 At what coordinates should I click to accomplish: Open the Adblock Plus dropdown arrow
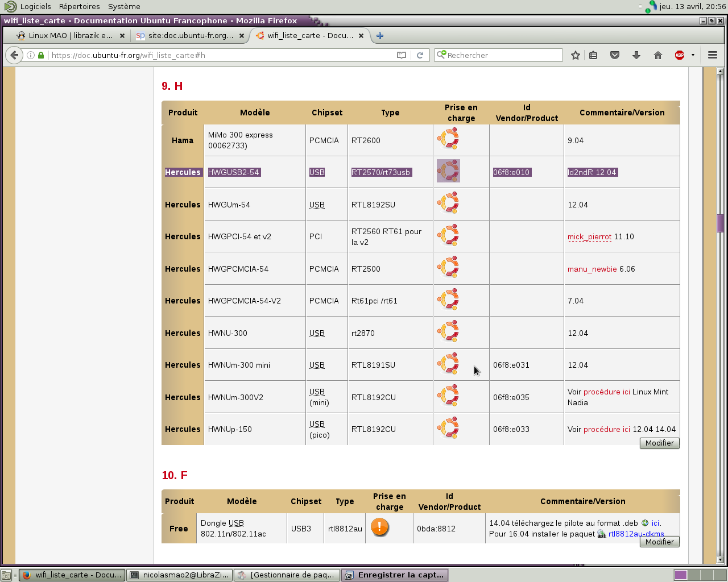[693, 55]
